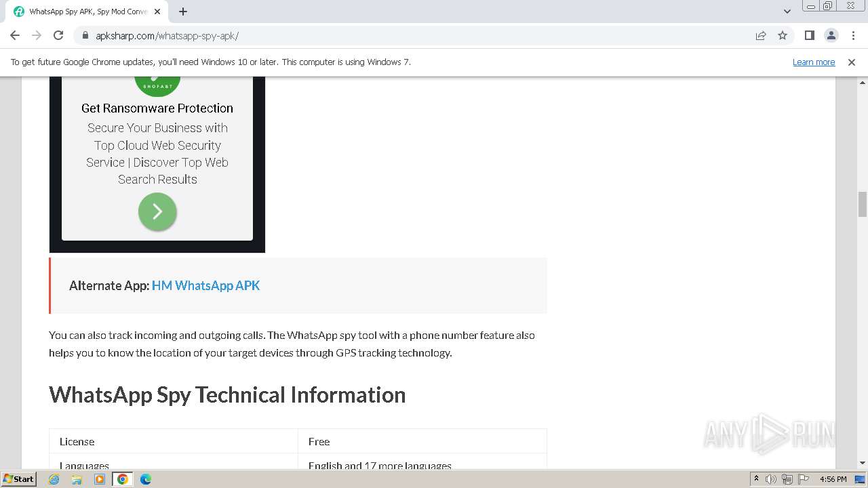868x488 pixels.
Task: Show hidden system tray icons
Action: pyautogui.click(x=756, y=479)
